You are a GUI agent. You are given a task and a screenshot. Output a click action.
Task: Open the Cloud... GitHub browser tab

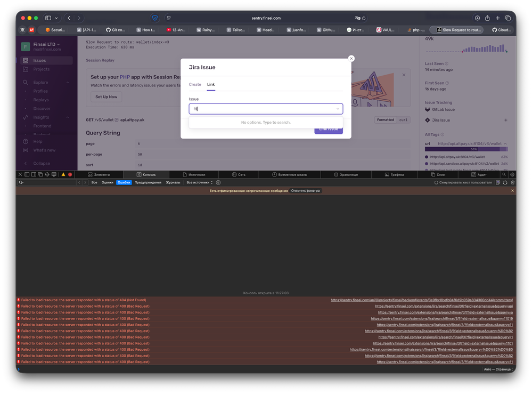click(502, 30)
